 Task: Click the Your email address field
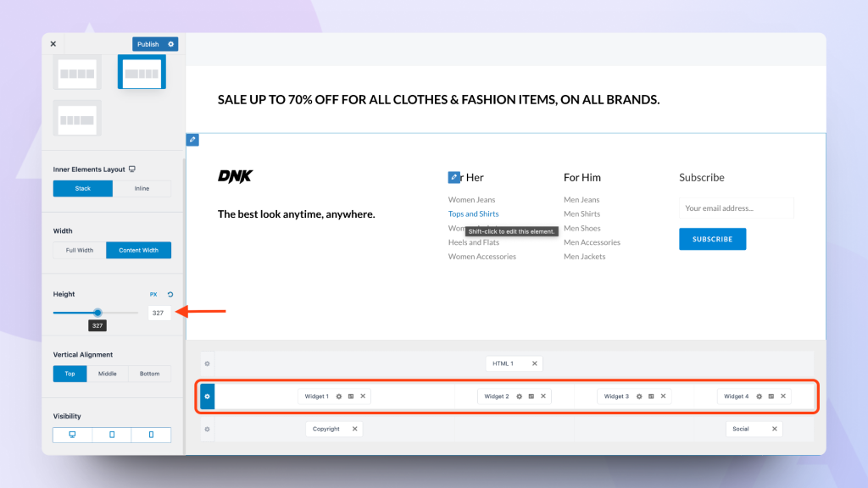pos(737,208)
